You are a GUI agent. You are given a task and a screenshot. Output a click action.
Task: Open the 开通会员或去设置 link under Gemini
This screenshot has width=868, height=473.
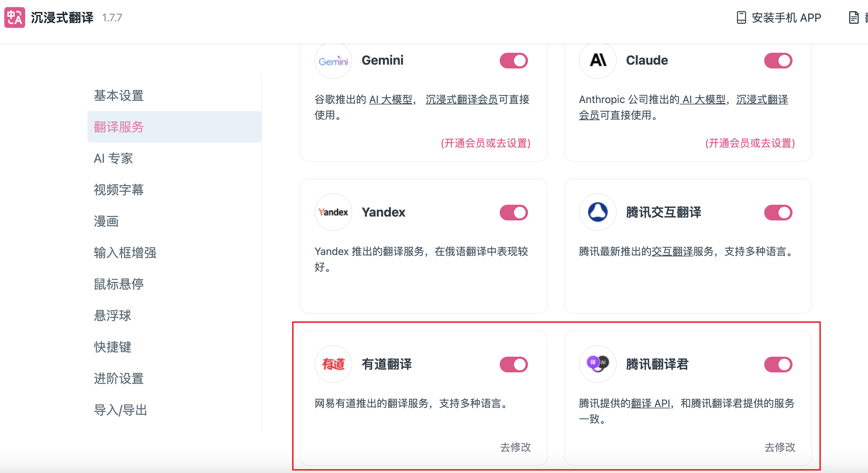pyautogui.click(x=485, y=143)
